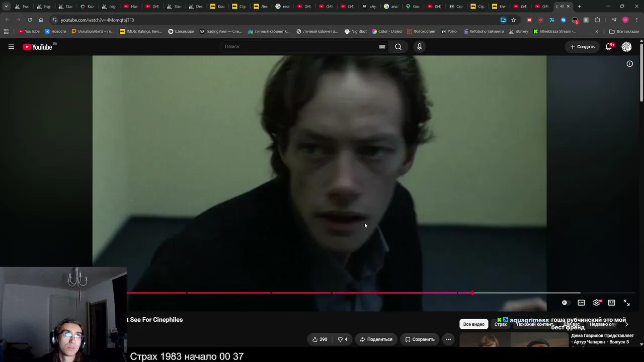This screenshot has width=644, height=362.
Task: Open the 'Color - Dialed' bookmark
Action: point(386,31)
